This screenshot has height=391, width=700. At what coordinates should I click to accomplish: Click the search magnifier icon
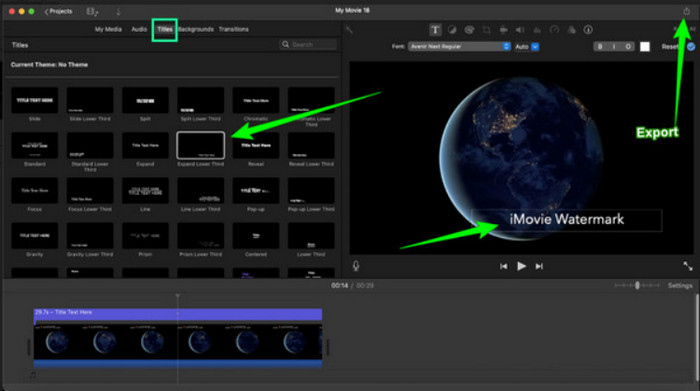click(285, 45)
